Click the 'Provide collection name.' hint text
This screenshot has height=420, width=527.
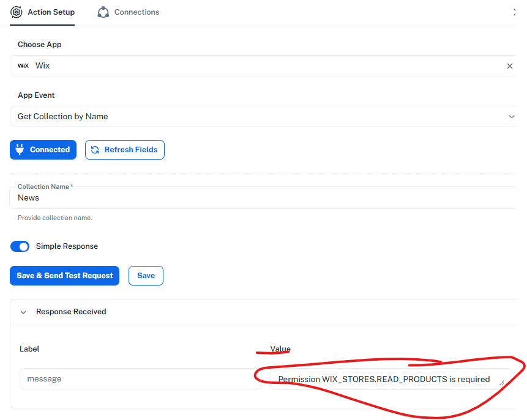coord(55,218)
